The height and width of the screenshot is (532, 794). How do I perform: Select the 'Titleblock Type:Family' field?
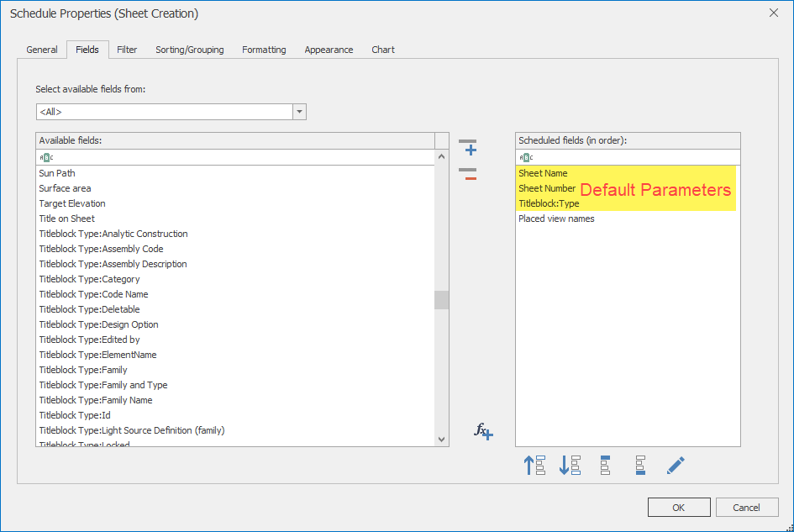[235, 370]
